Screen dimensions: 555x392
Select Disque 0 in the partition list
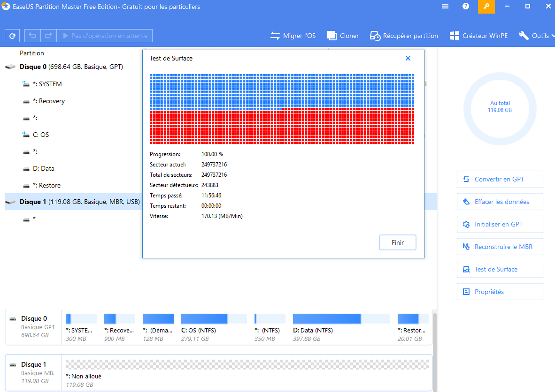pos(71,67)
